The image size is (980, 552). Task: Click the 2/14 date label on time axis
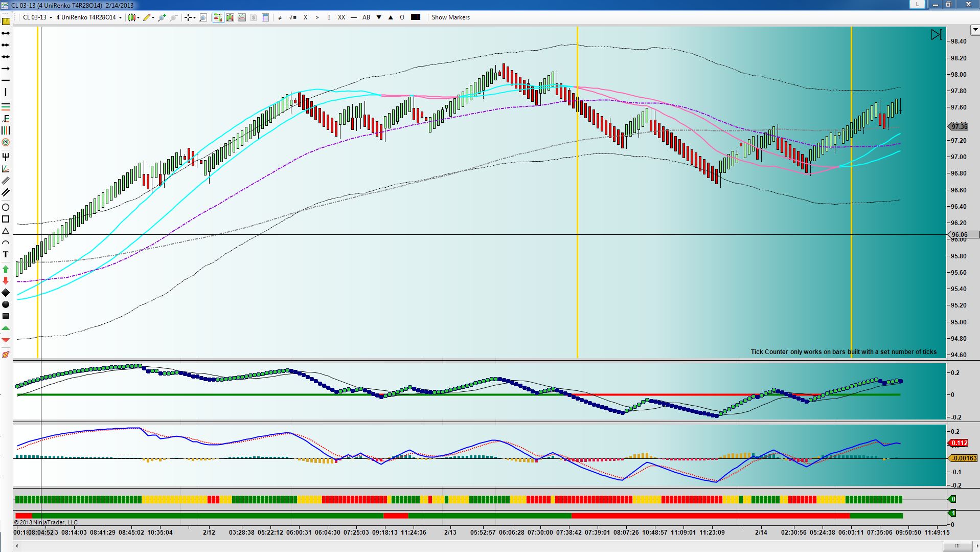[761, 532]
